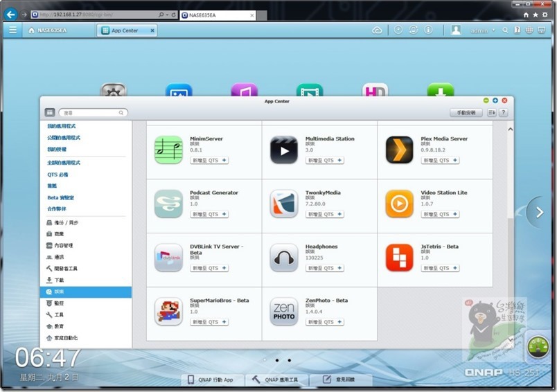
Task: Add Multimedia Station to QTS
Action: (325, 161)
